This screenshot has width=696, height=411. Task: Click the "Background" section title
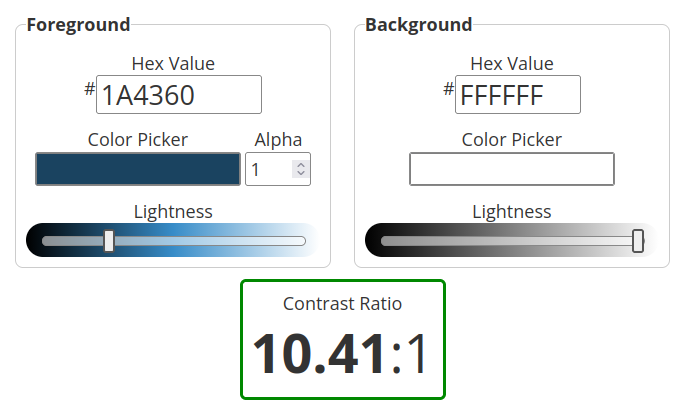click(419, 24)
